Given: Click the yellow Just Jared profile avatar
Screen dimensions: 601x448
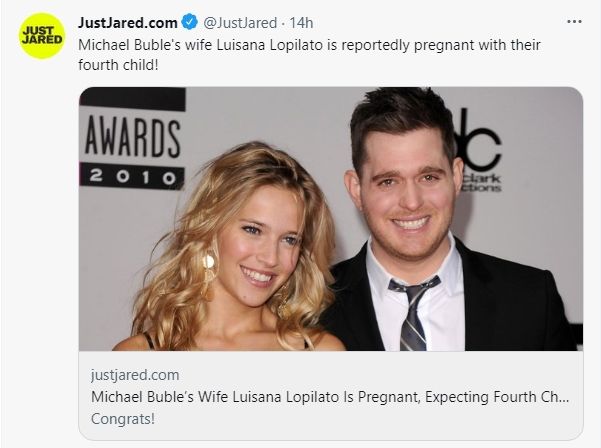Looking at the screenshot, I should [42, 36].
